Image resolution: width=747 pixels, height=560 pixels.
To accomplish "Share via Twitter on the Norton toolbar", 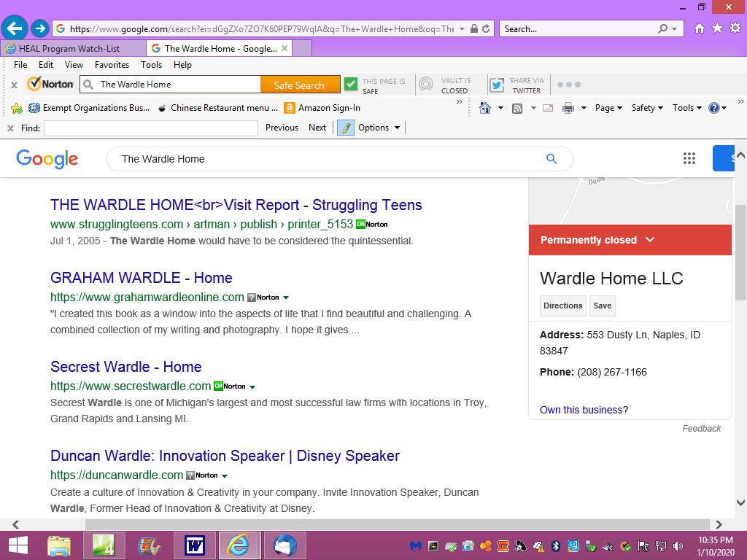I will [496, 85].
